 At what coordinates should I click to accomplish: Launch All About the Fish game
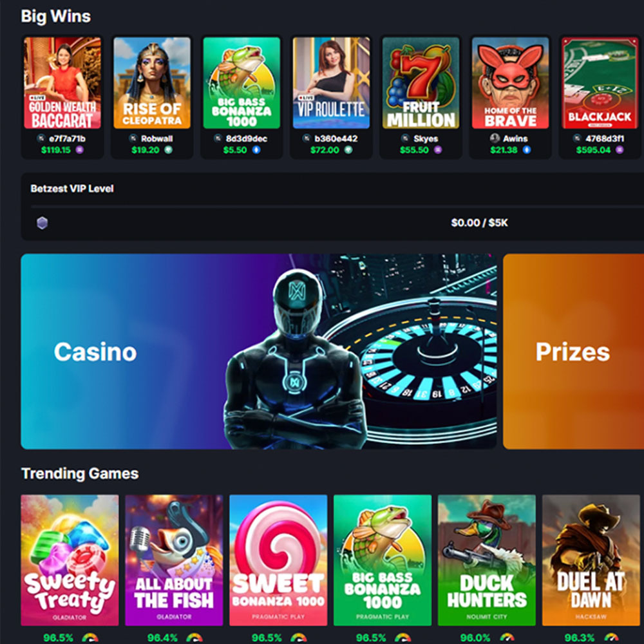[174, 560]
